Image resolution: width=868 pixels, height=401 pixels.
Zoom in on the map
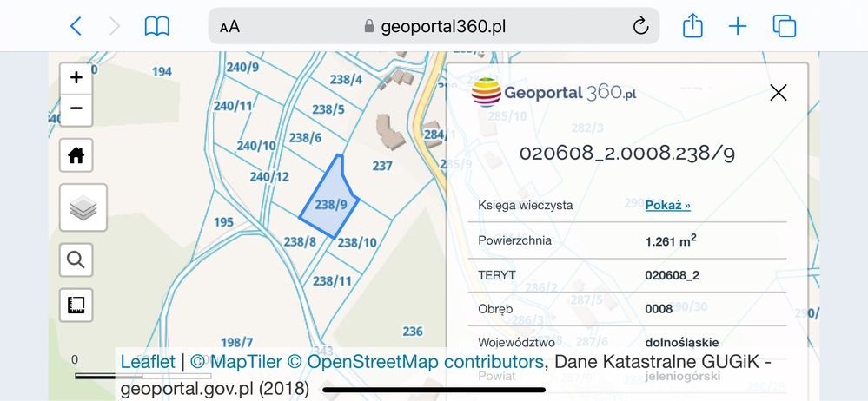tap(76, 77)
